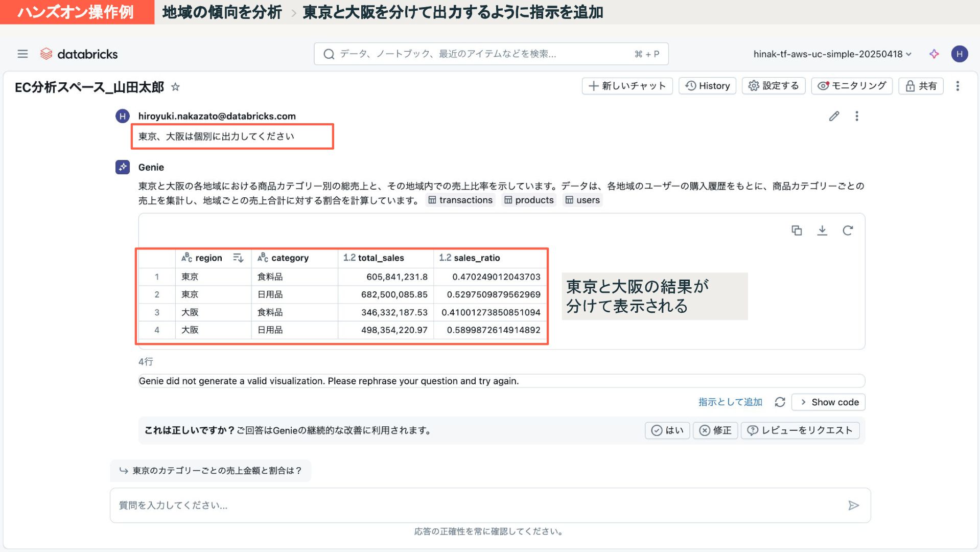980x552 pixels.
Task: Open the transactions table chip
Action: [x=460, y=200]
